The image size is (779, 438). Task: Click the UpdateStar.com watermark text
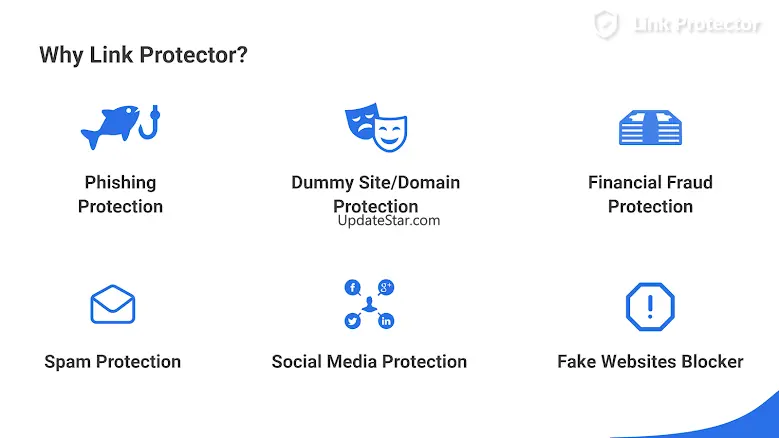(388, 221)
